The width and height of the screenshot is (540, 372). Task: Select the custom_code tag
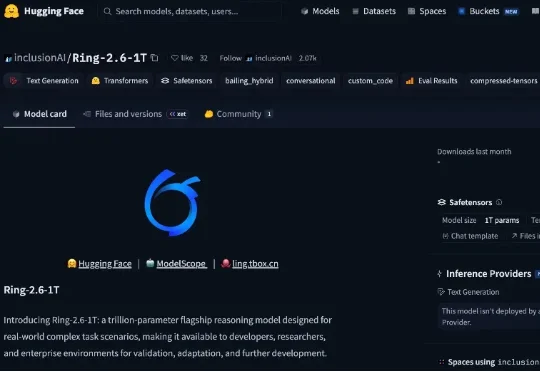coord(370,81)
